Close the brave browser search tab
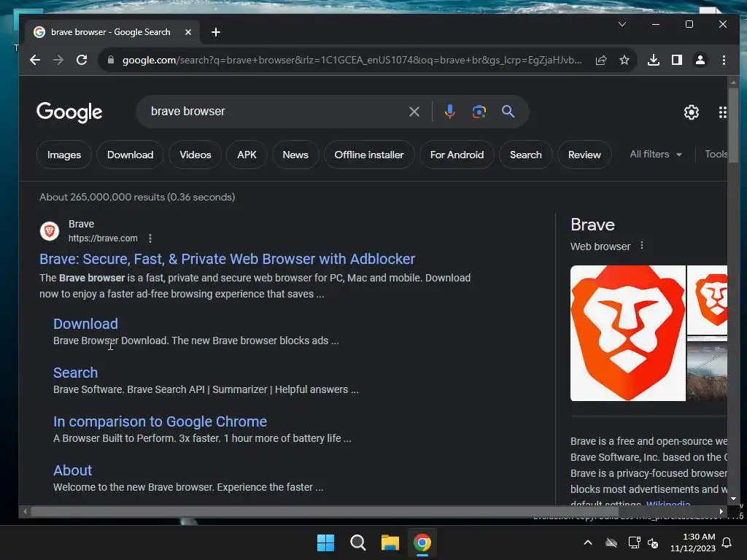Screen dimensions: 747x560 [x=188, y=32]
